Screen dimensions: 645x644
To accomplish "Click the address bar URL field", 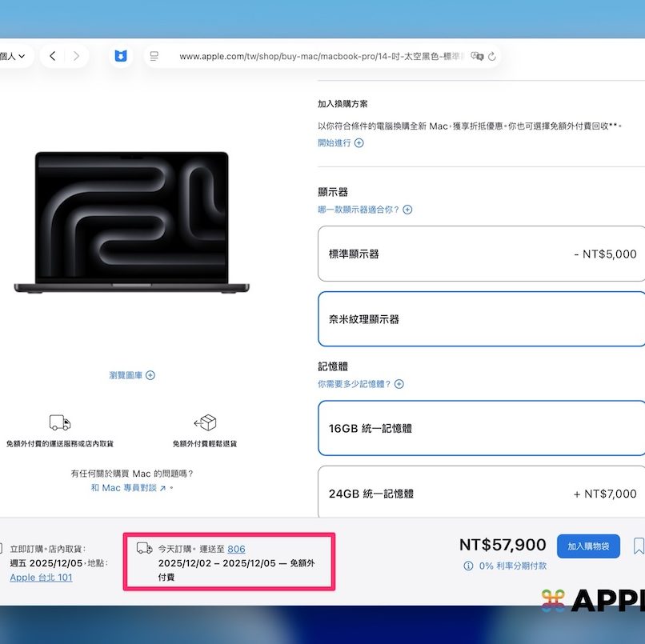I will (320, 56).
